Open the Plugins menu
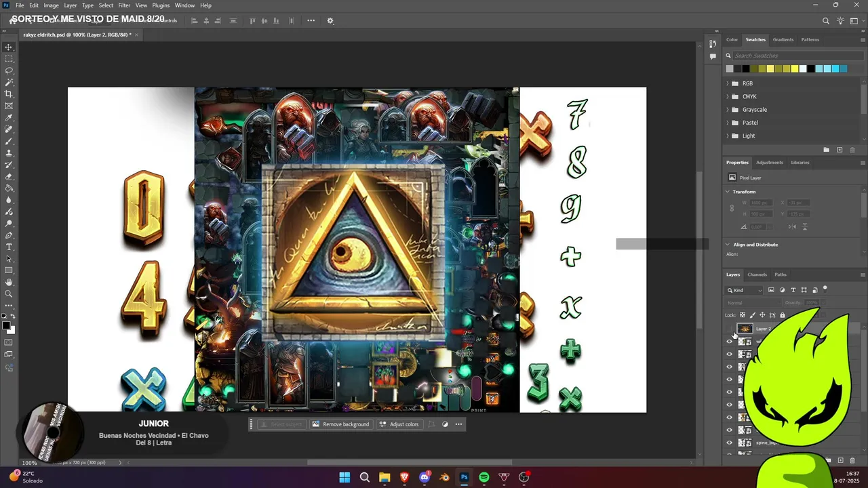 pyautogui.click(x=161, y=5)
